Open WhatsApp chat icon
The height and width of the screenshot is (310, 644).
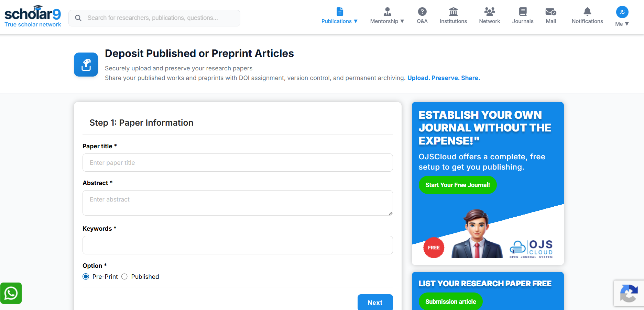click(11, 293)
